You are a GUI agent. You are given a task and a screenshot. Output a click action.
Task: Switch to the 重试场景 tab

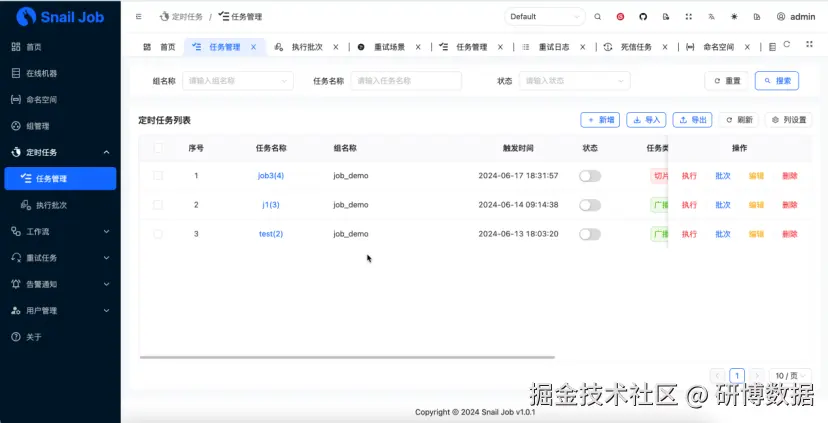point(390,47)
